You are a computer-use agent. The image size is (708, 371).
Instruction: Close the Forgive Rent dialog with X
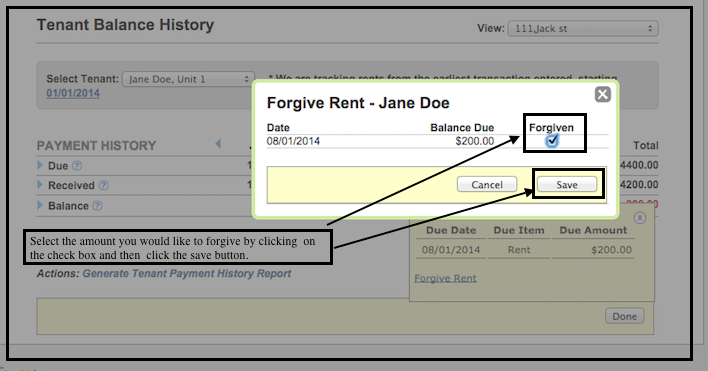coord(602,94)
